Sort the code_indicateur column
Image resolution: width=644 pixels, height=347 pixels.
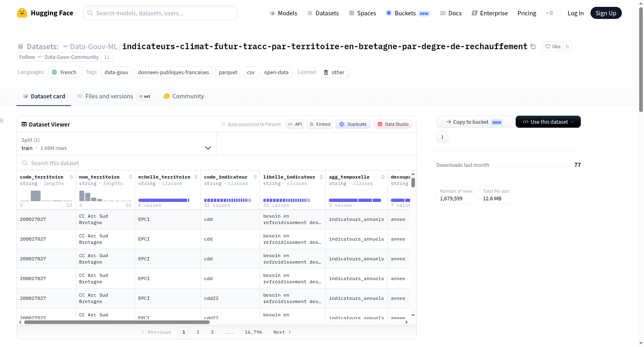click(x=255, y=177)
